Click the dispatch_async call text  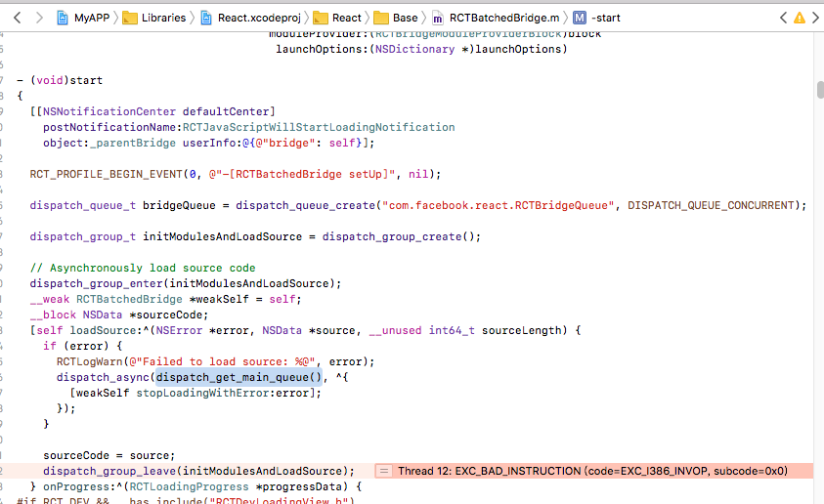click(103, 377)
